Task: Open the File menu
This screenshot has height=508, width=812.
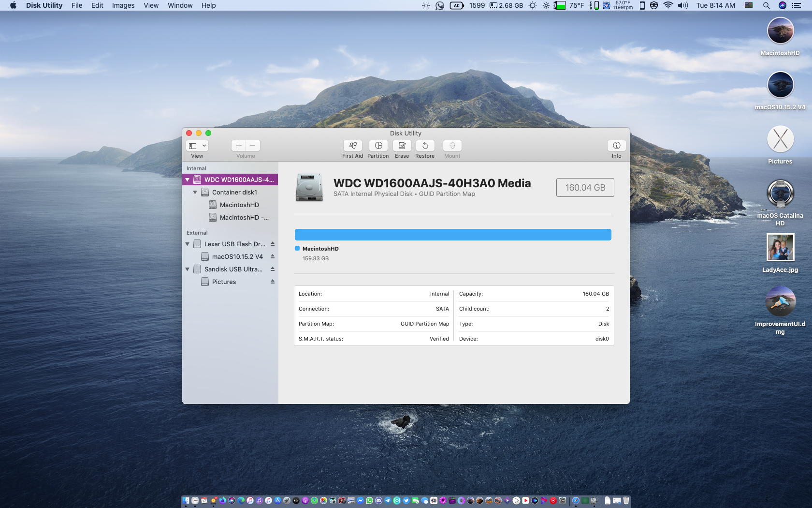Action: [77, 5]
